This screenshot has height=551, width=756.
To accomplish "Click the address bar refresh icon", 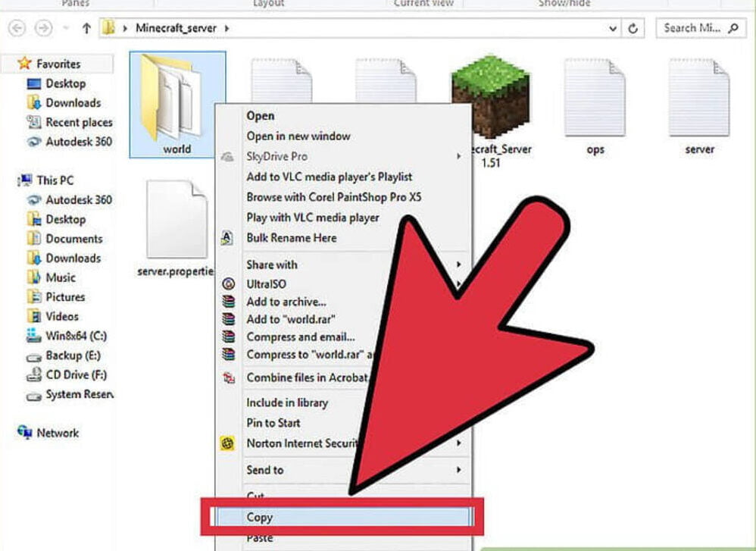I will click(633, 28).
